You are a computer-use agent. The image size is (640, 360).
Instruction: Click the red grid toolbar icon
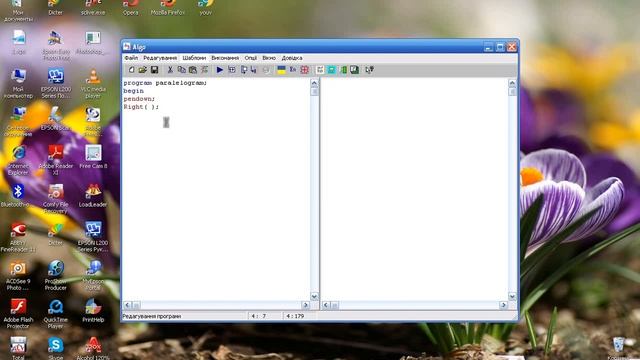point(304,70)
